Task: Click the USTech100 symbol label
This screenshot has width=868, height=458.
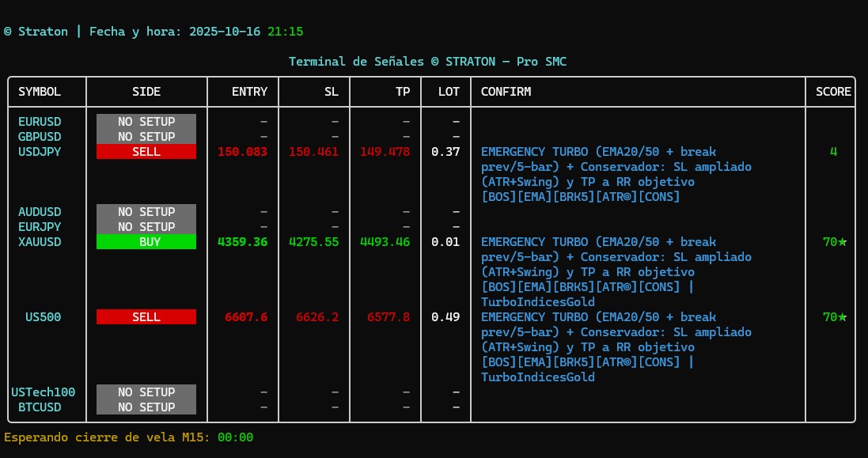Action: coord(43,392)
